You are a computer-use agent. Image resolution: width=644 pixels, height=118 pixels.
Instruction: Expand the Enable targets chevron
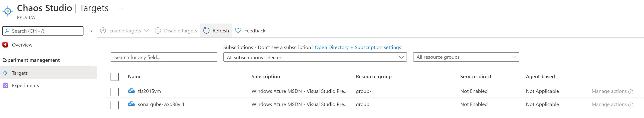pyautogui.click(x=146, y=31)
